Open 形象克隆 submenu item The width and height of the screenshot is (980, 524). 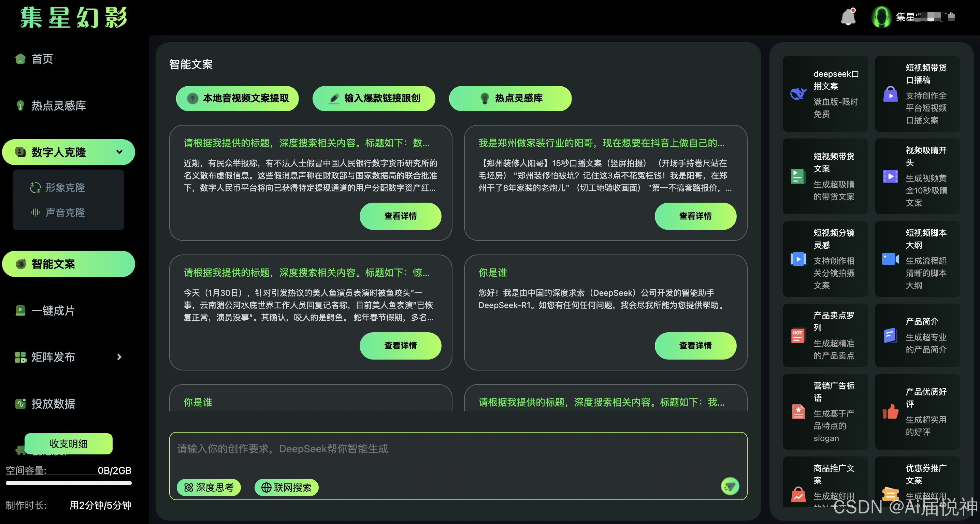(65, 188)
